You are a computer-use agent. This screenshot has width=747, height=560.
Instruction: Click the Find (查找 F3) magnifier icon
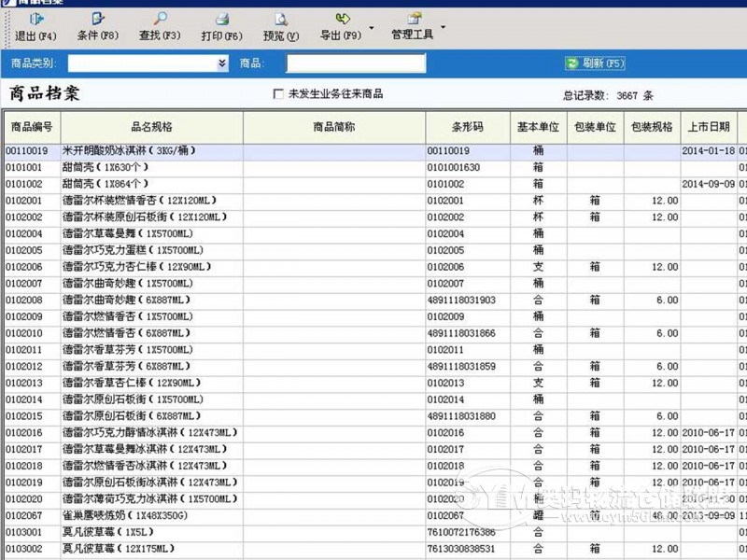(160, 19)
